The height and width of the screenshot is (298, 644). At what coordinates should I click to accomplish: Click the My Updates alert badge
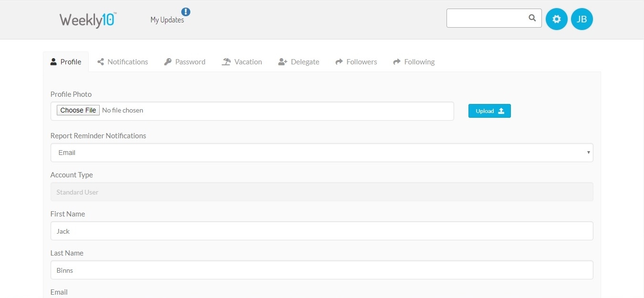(186, 12)
